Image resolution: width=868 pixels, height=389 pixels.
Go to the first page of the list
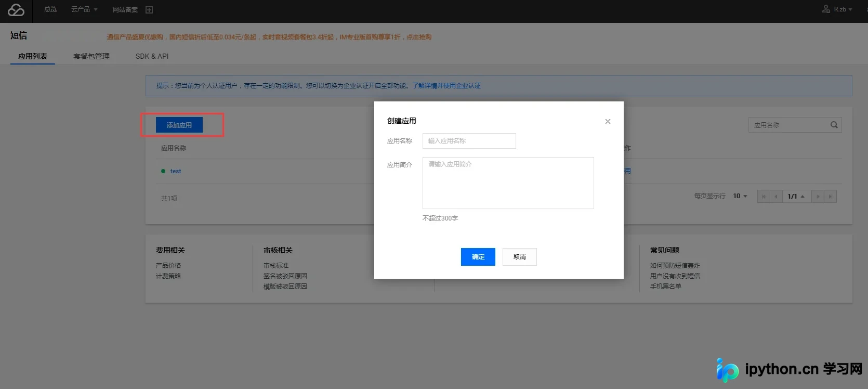pyautogui.click(x=764, y=197)
